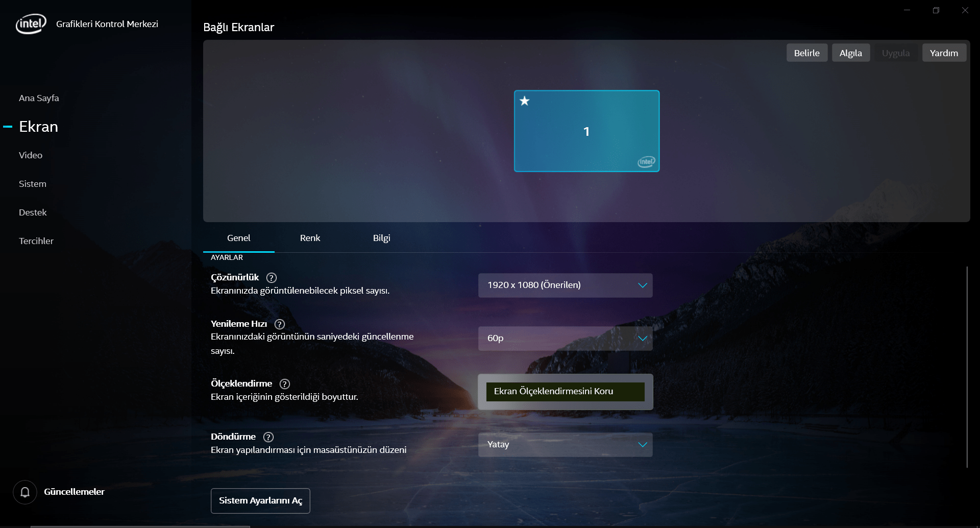Click the help icon next to Yenileme Hızı
This screenshot has width=980, height=528.
[280, 324]
